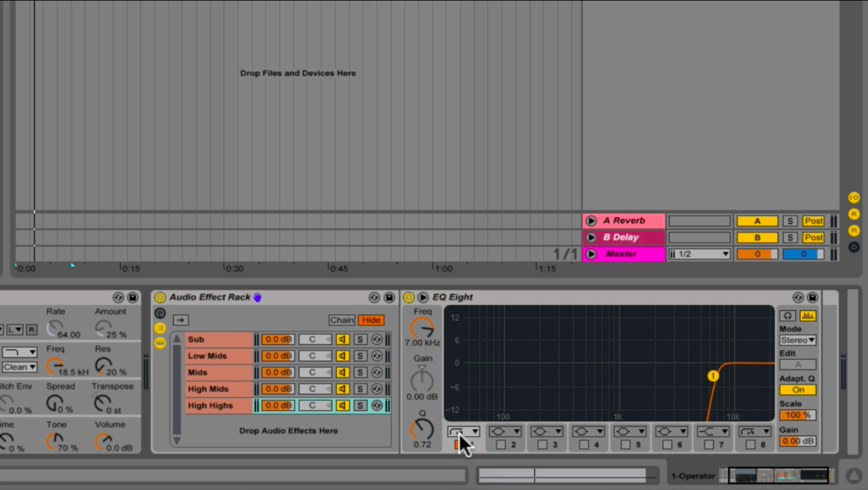This screenshot has width=868, height=490.
Task: Enable EQ filter band 8 checkbox
Action: 751,445
